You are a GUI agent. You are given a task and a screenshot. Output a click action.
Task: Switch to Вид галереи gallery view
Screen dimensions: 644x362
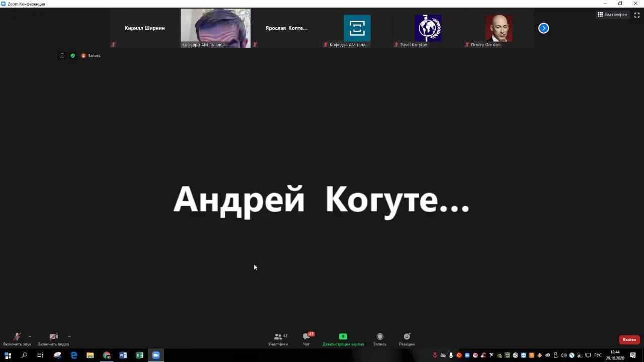coord(612,15)
